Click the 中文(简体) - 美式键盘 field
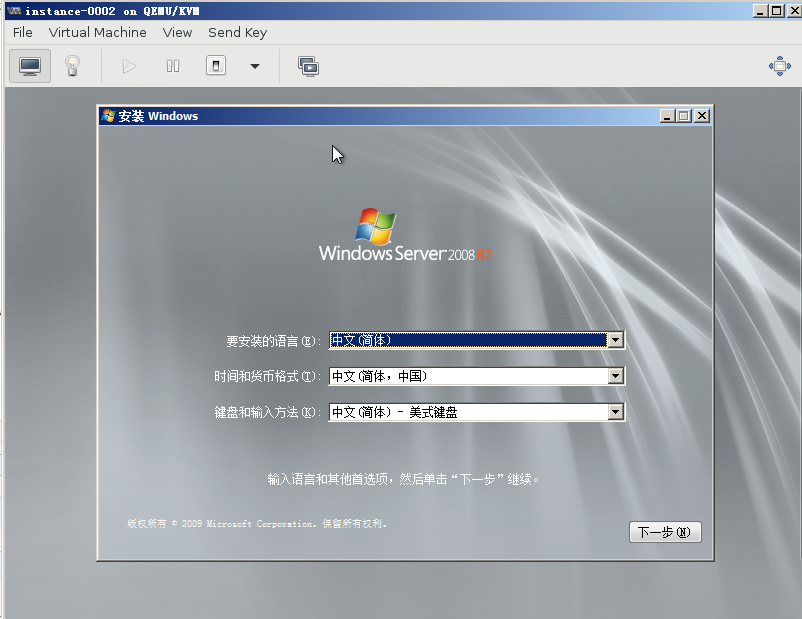The width and height of the screenshot is (802, 619). tap(476, 412)
